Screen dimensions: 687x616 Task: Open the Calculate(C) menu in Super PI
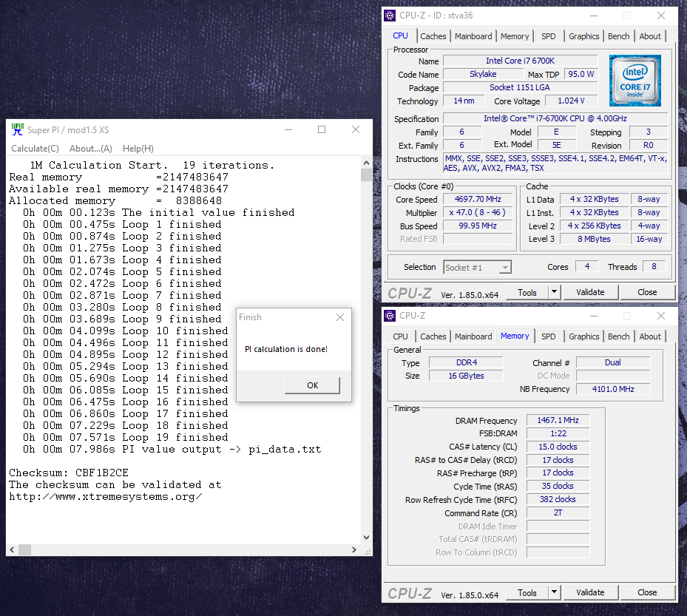35,149
